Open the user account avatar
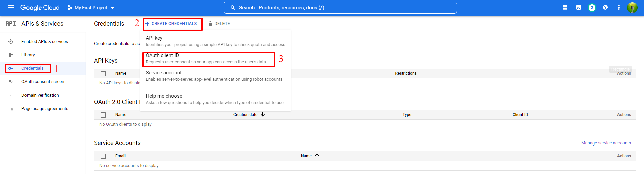The image size is (644, 174). click(632, 7)
